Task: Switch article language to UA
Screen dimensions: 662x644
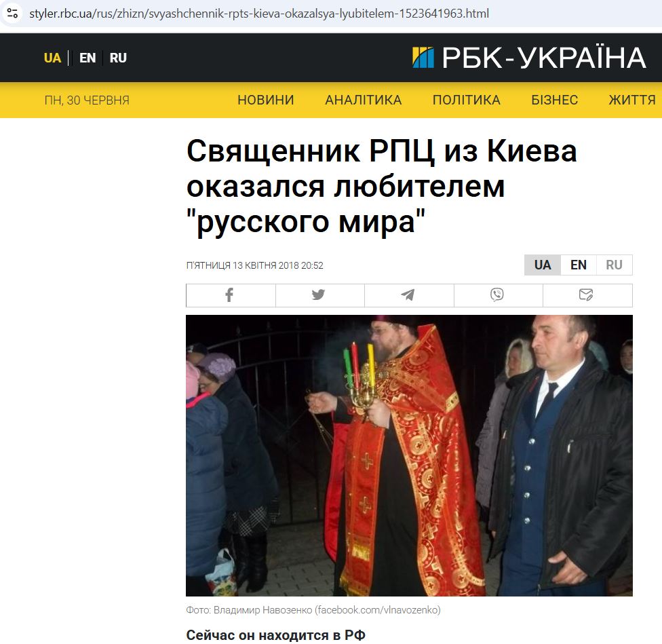Action: click(x=543, y=265)
